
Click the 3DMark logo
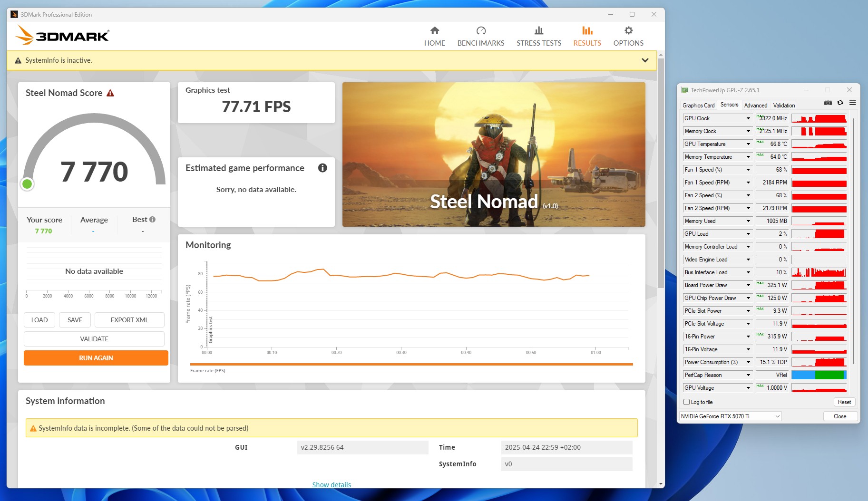point(62,35)
